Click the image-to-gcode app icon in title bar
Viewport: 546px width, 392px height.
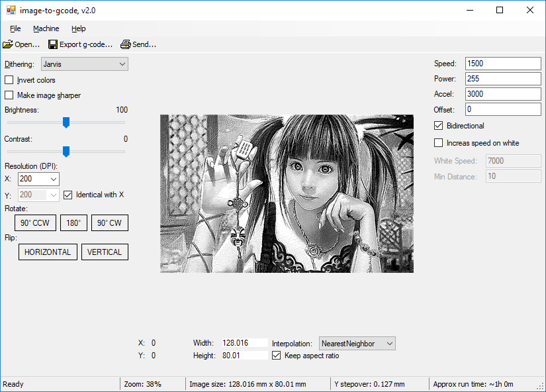tap(11, 10)
